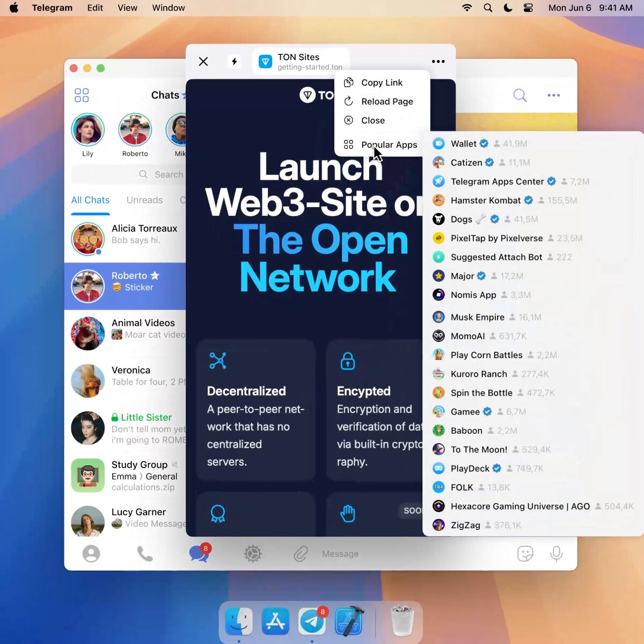Open Popular Apps submenu
The width and height of the screenshot is (644, 644).
click(x=382, y=144)
